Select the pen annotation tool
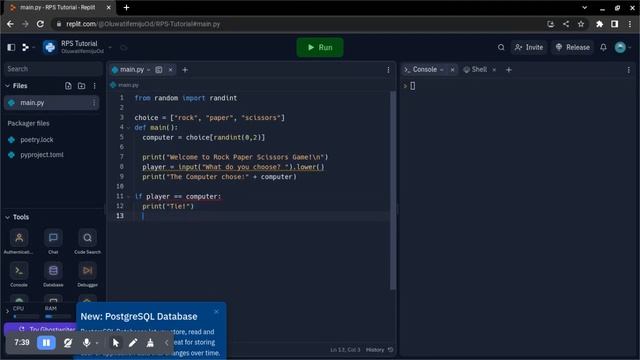 coord(133,343)
